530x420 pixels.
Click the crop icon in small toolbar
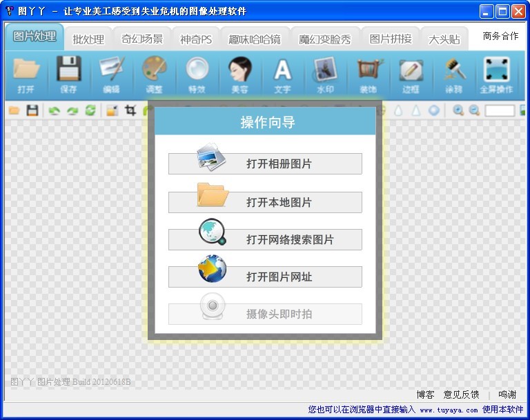[x=130, y=110]
